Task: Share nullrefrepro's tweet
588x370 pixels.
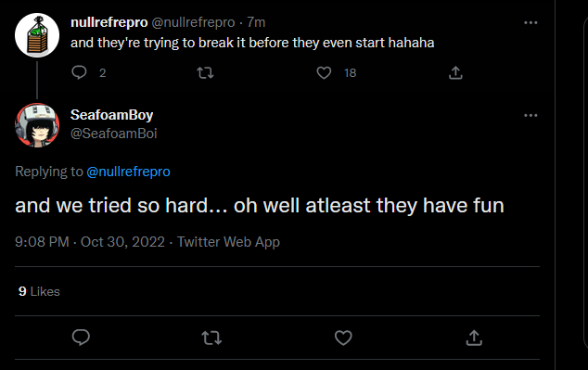Action: [455, 72]
